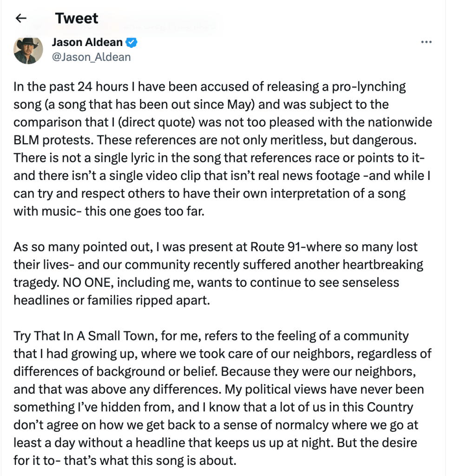This screenshot has height=476, width=453.
Task: Click the "Tweet" header title
Action: point(77,18)
